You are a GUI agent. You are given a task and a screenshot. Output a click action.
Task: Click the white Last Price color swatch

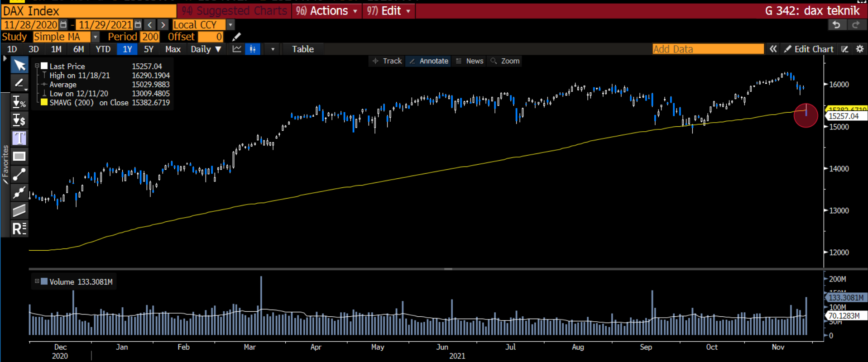tap(44, 66)
